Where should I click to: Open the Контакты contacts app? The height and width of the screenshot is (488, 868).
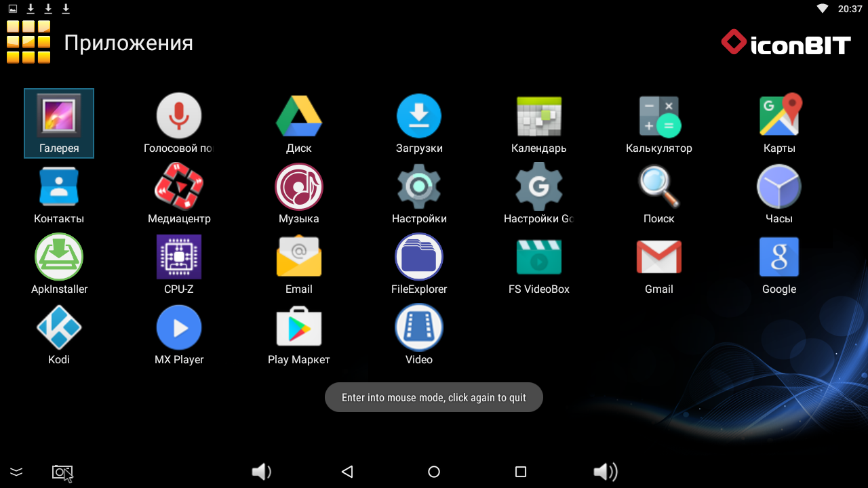coord(59,194)
